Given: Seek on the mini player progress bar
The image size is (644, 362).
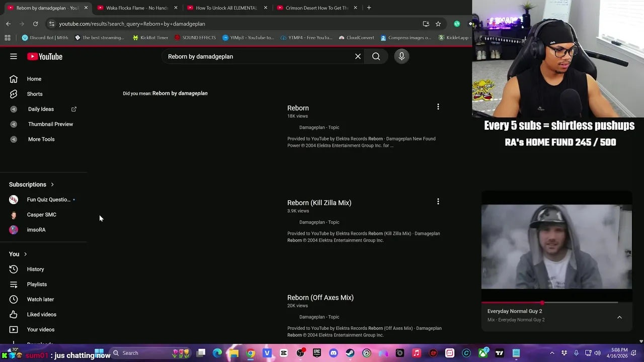Looking at the screenshot, I should point(549,303).
